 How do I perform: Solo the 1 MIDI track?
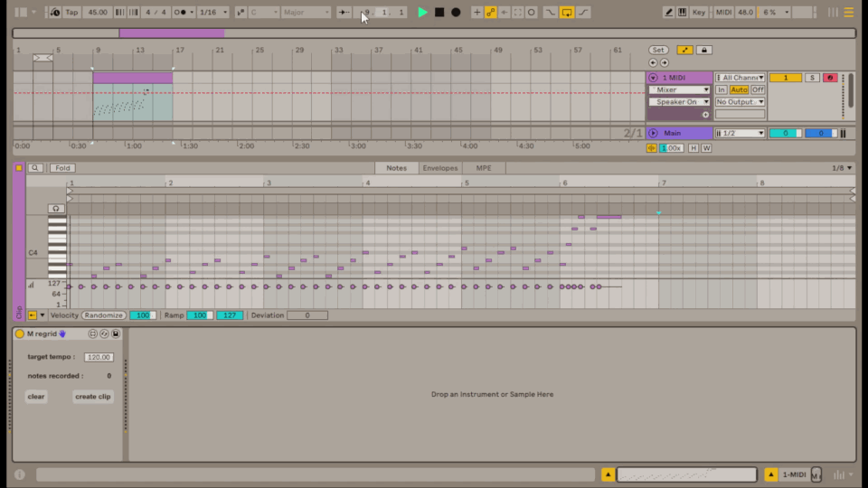point(812,78)
